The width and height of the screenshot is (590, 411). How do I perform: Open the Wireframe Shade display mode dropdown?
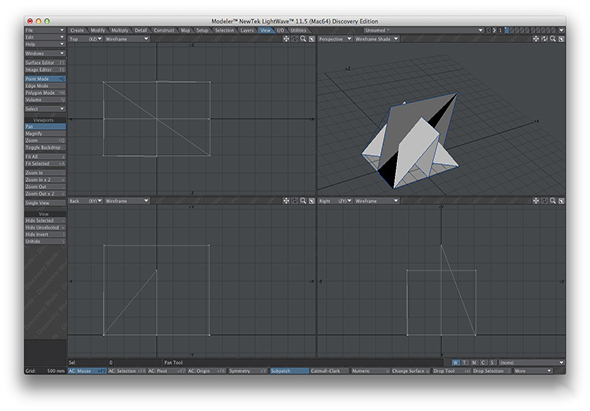376,39
